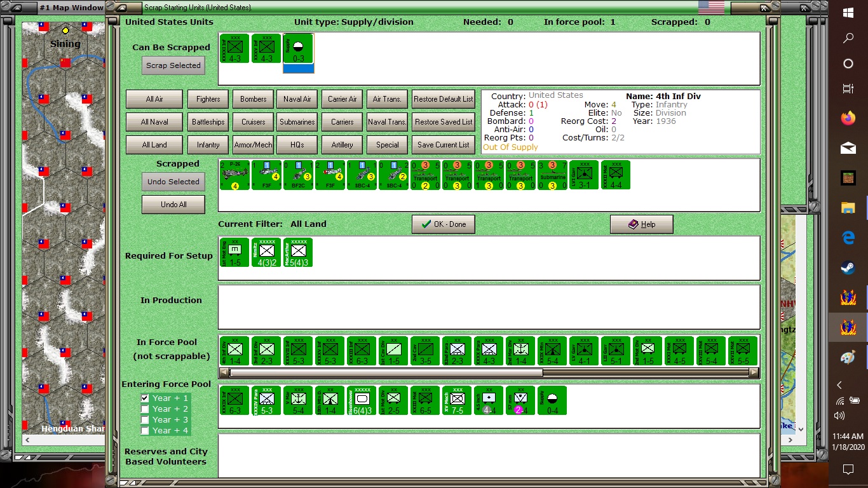Select the 1st Cav Div 1-5 unit
The height and width of the screenshot is (488, 868).
click(x=393, y=351)
